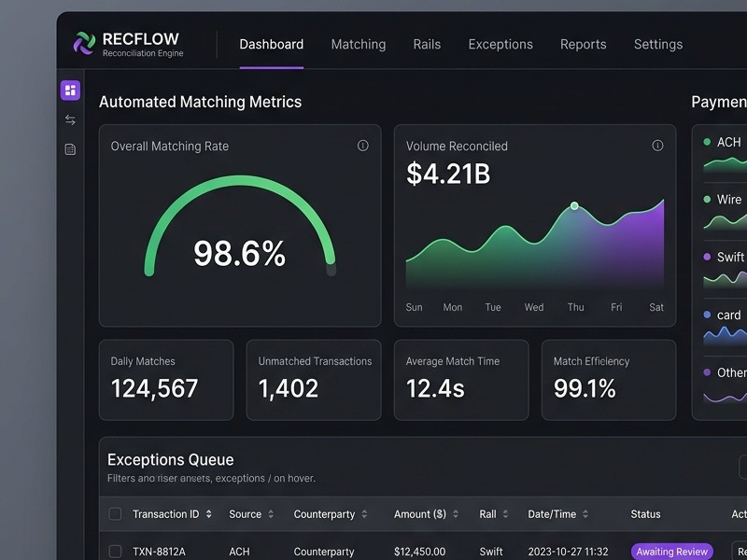Select the Daily Matches card
This screenshot has width=747, height=560.
click(166, 380)
